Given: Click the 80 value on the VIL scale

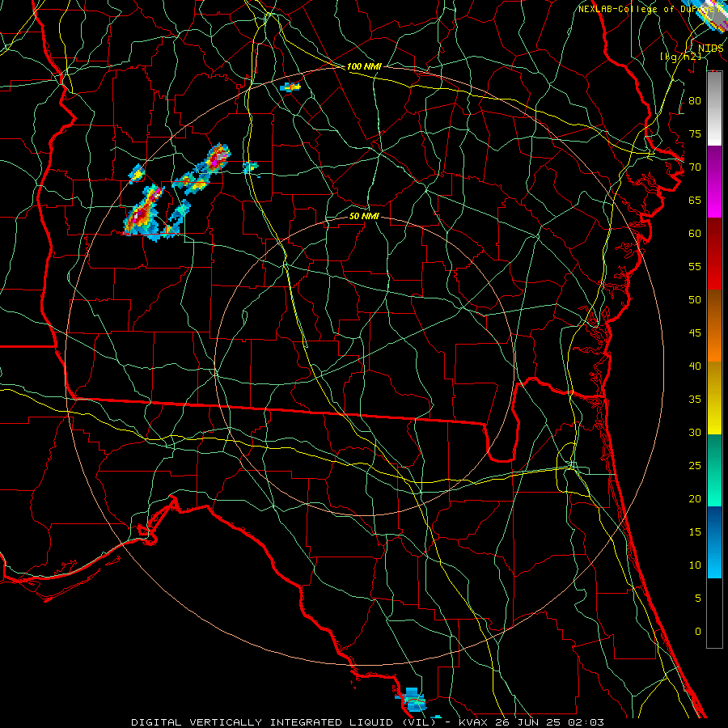Looking at the screenshot, I should (695, 101).
